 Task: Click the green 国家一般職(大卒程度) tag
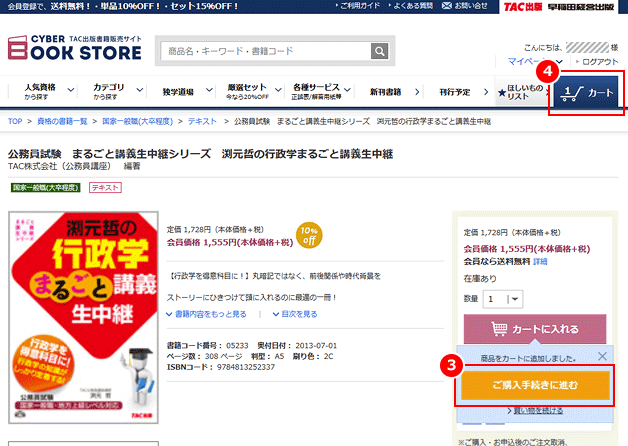click(45, 187)
